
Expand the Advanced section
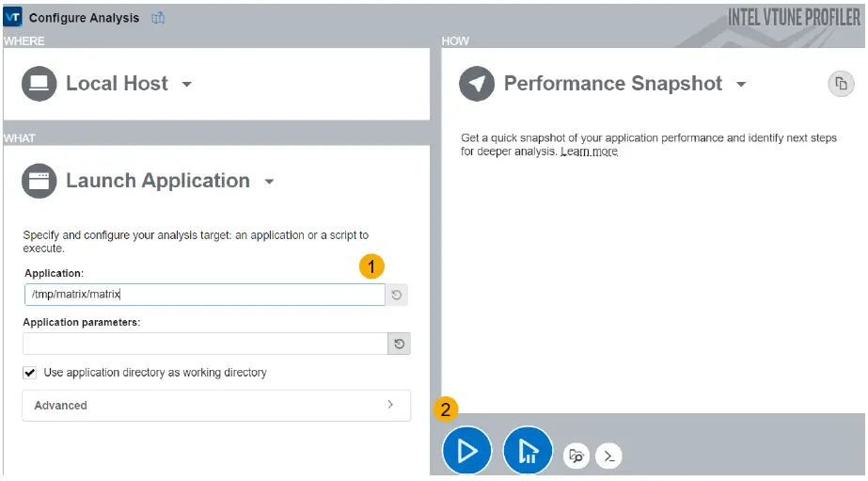[x=216, y=405]
